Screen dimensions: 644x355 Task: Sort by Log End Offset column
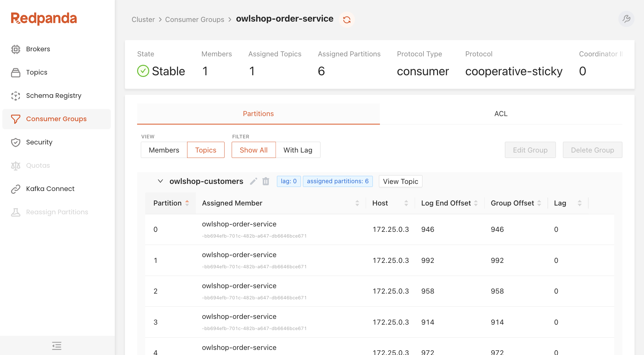pyautogui.click(x=449, y=203)
